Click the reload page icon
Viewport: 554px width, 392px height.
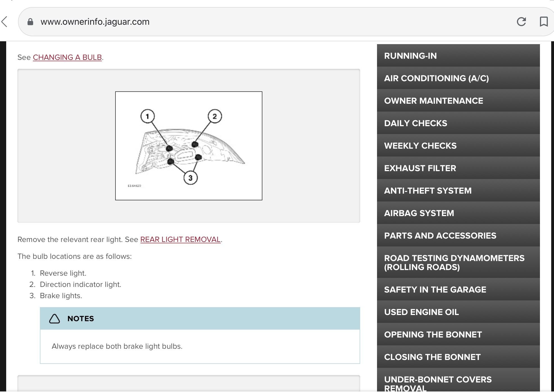[x=521, y=22]
